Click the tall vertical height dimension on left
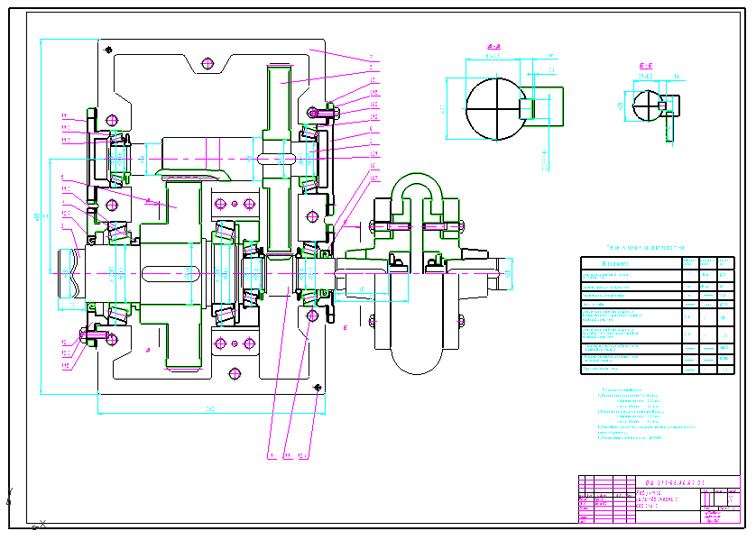Image resolution: width=756 pixels, height=540 pixels. [x=39, y=216]
